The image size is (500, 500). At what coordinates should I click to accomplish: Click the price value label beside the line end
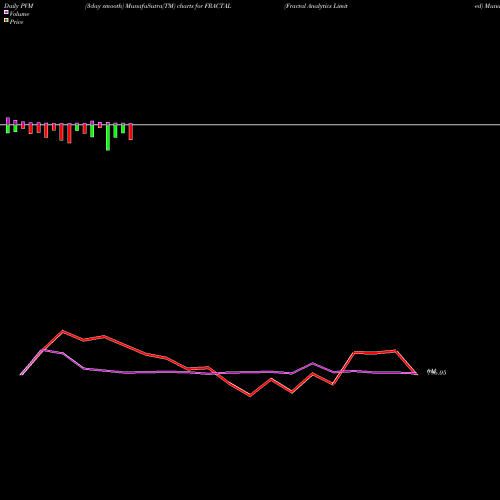pyautogui.click(x=437, y=372)
